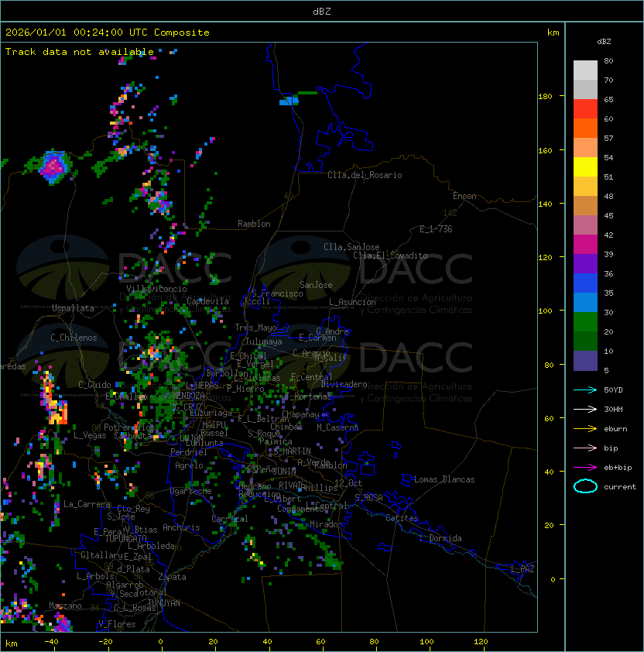Click the bip pink arrow legend icon
The image size is (644, 652).
tap(585, 448)
